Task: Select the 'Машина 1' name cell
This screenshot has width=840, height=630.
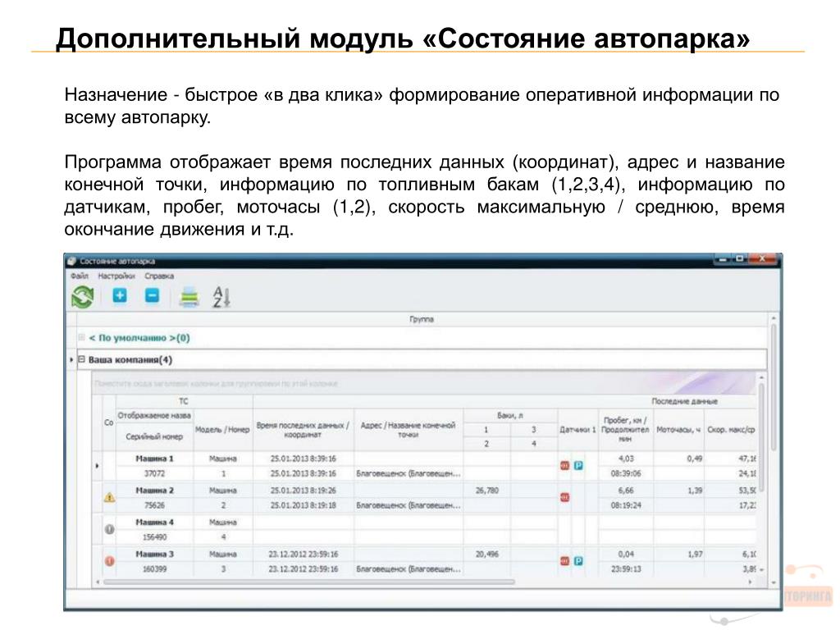Action: [x=154, y=459]
